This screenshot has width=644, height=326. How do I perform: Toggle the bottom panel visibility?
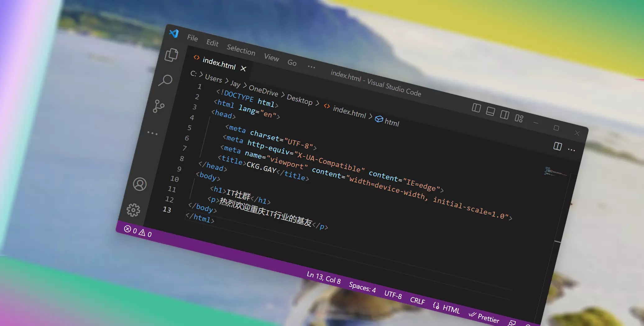tap(490, 111)
